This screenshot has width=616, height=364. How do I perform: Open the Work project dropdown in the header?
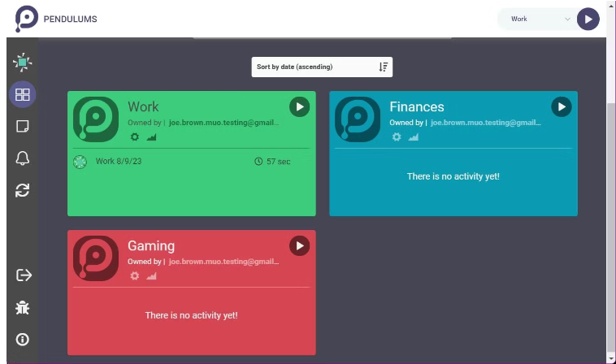pos(540,19)
